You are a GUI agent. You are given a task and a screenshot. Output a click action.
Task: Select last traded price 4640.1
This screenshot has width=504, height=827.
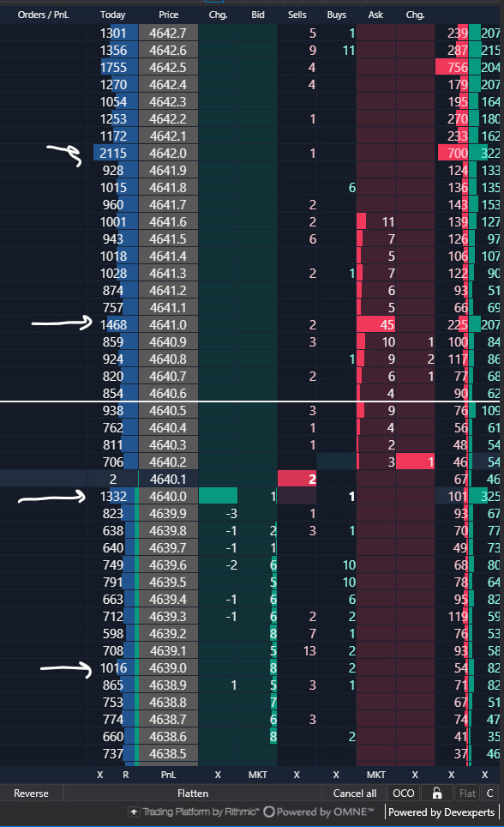pos(168,479)
